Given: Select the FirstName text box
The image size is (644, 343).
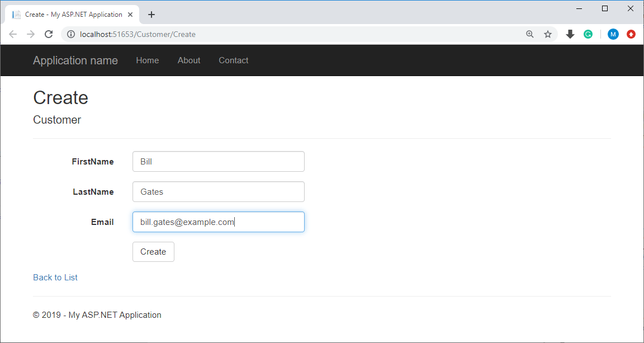Looking at the screenshot, I should point(218,161).
